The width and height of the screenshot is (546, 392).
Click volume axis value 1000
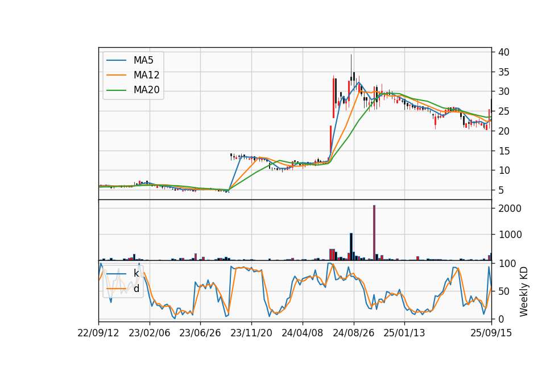click(x=510, y=235)
